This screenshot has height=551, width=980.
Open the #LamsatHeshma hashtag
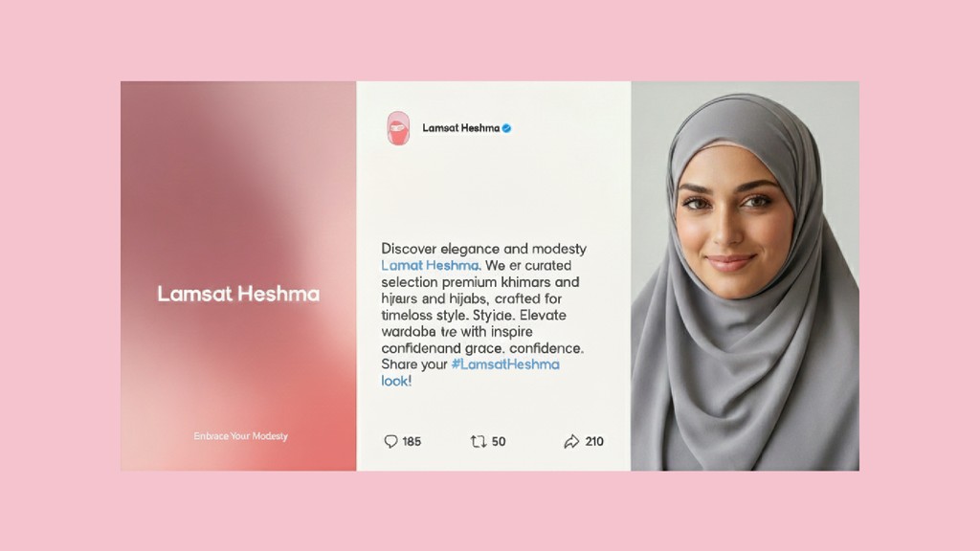point(505,364)
